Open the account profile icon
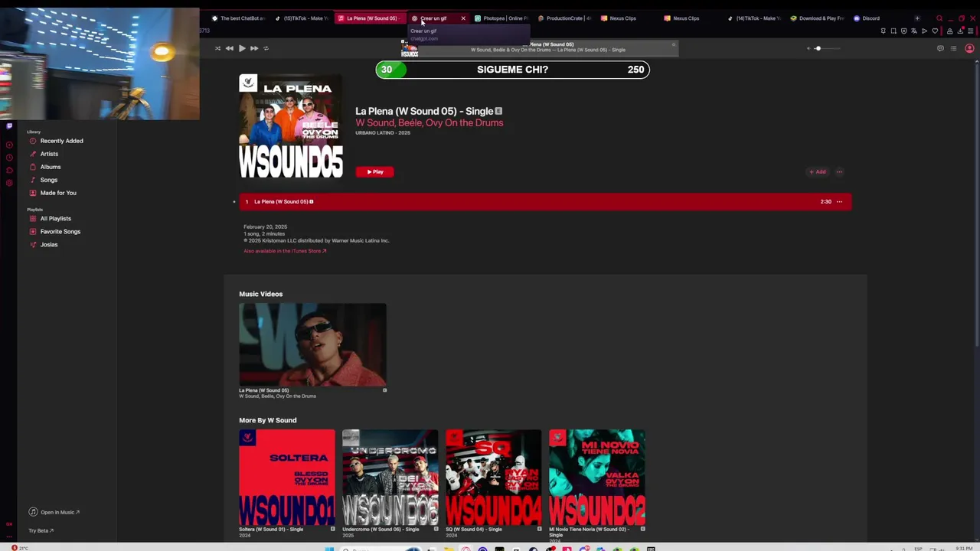 click(x=969, y=48)
